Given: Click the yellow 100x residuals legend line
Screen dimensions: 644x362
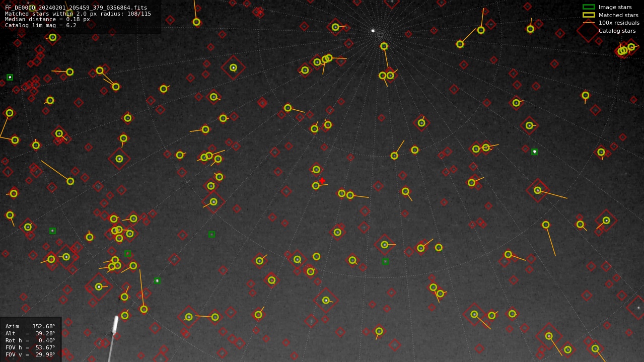Looking at the screenshot, I should pos(589,23).
